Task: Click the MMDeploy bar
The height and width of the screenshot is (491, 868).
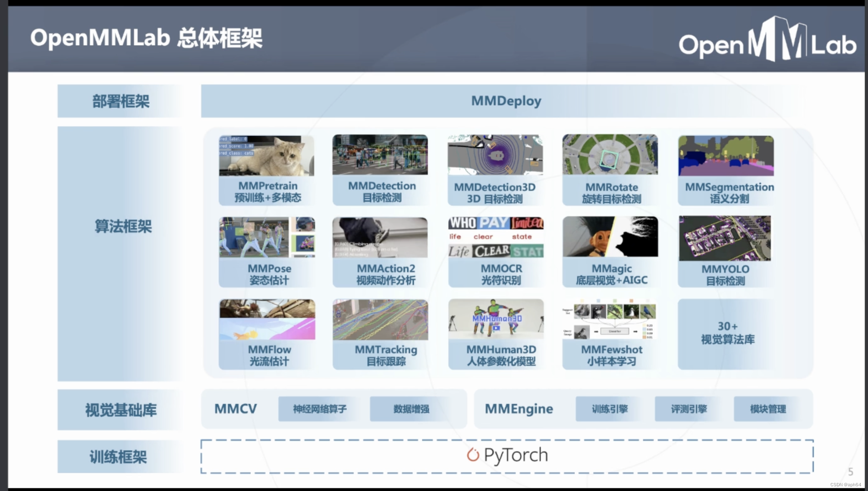Action: coord(507,101)
